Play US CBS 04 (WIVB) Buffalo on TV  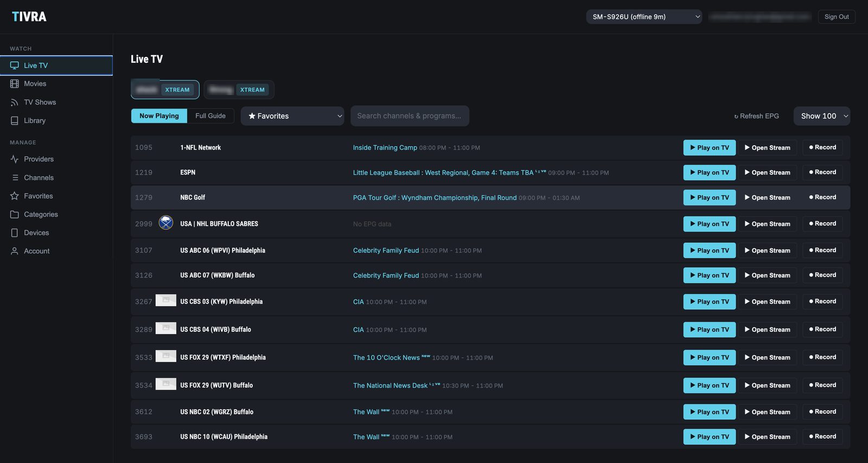(710, 330)
